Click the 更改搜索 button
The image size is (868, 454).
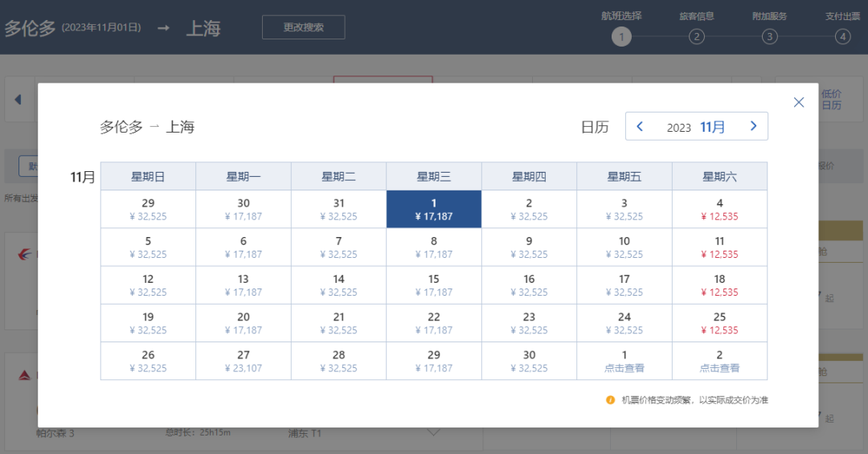tap(303, 27)
